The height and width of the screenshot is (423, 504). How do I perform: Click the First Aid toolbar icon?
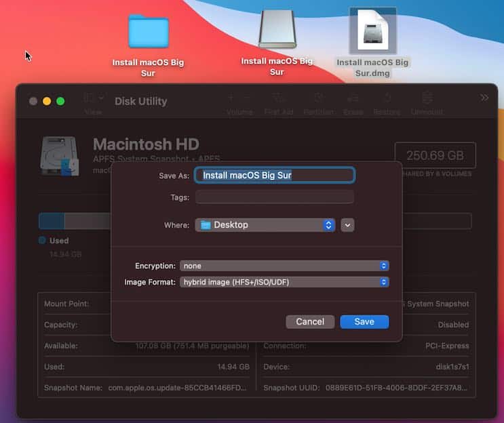(x=278, y=98)
